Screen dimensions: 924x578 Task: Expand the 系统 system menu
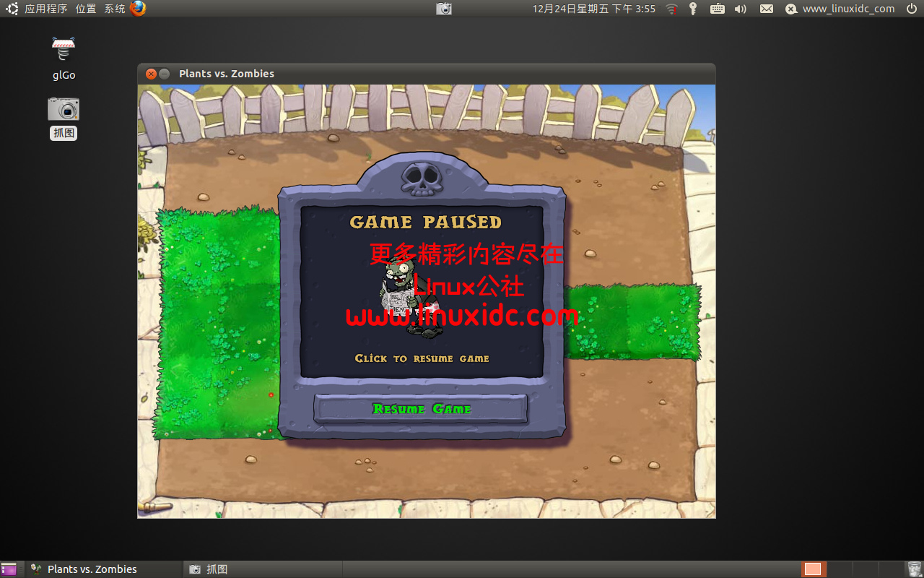click(114, 9)
